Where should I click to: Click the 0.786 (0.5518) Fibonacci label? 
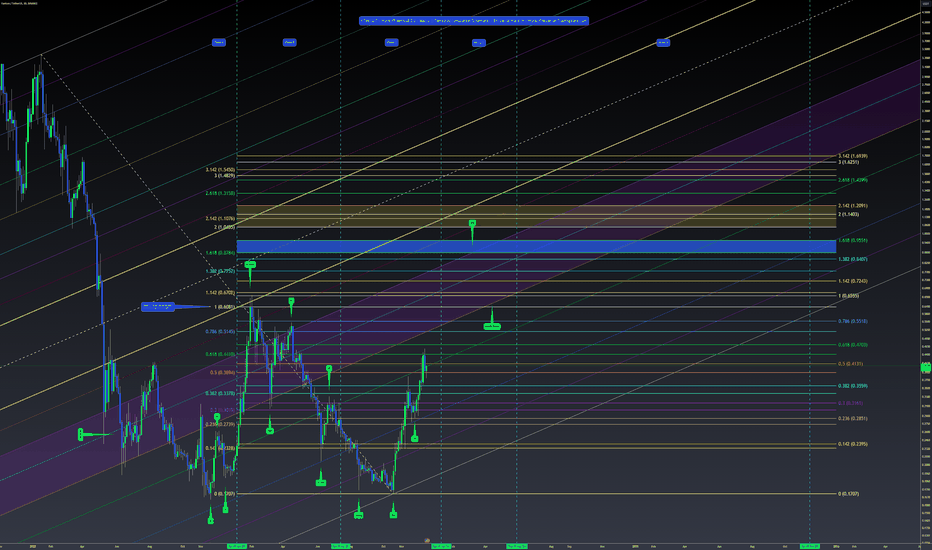click(852, 321)
